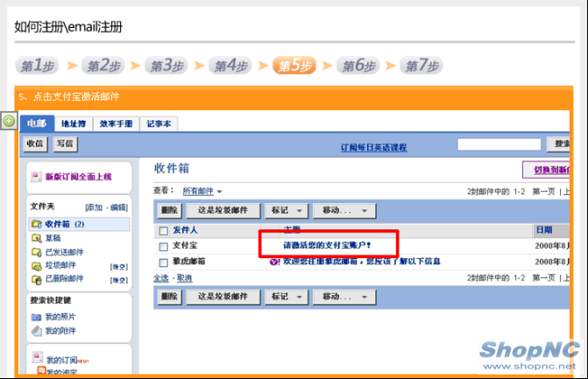Viewport: 588px width, 379px height.
Task: Open the 欢迎您注册雅虎邮箱 email
Action: [362, 262]
